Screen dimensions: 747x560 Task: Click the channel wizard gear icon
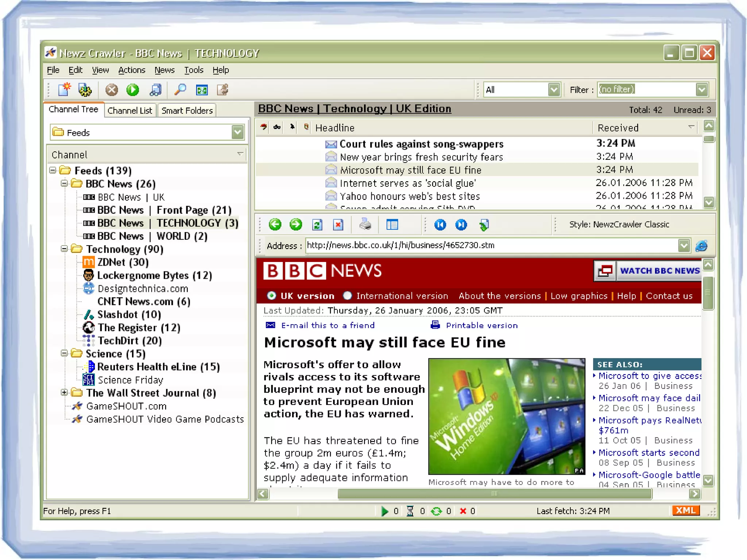pos(85,90)
